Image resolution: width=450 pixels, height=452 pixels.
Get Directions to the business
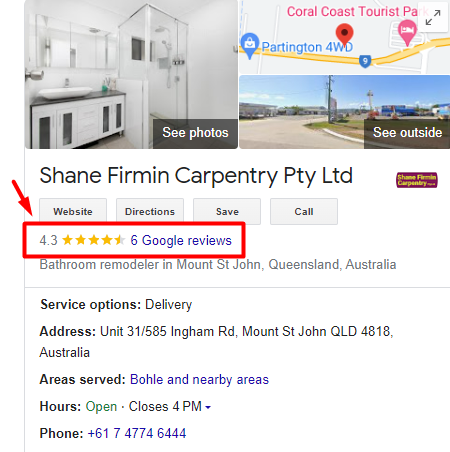point(150,211)
